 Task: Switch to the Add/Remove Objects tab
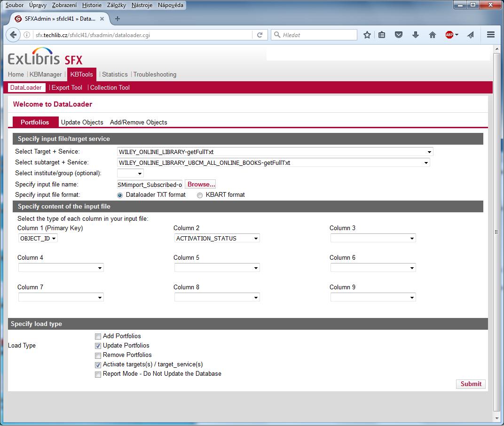(x=139, y=122)
